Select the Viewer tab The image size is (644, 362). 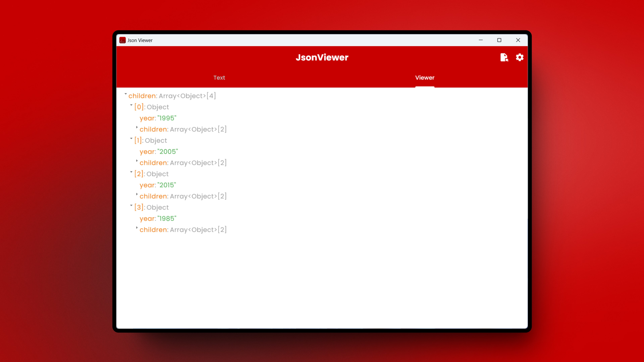[x=424, y=78]
